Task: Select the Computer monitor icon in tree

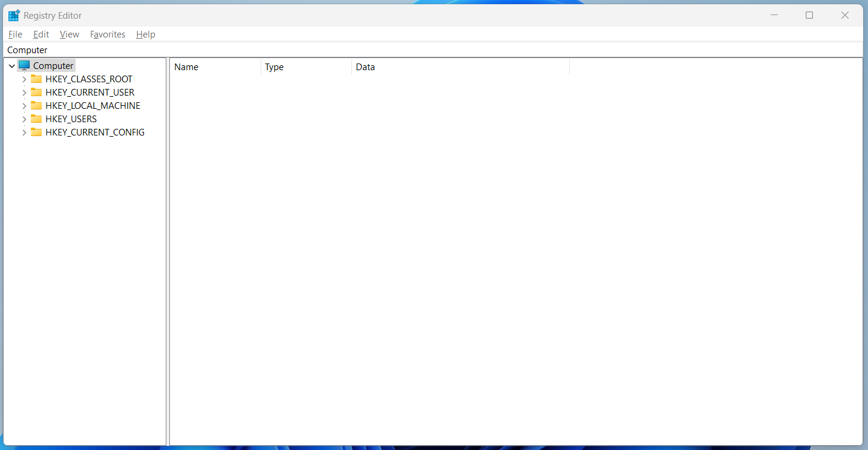Action: 24,65
